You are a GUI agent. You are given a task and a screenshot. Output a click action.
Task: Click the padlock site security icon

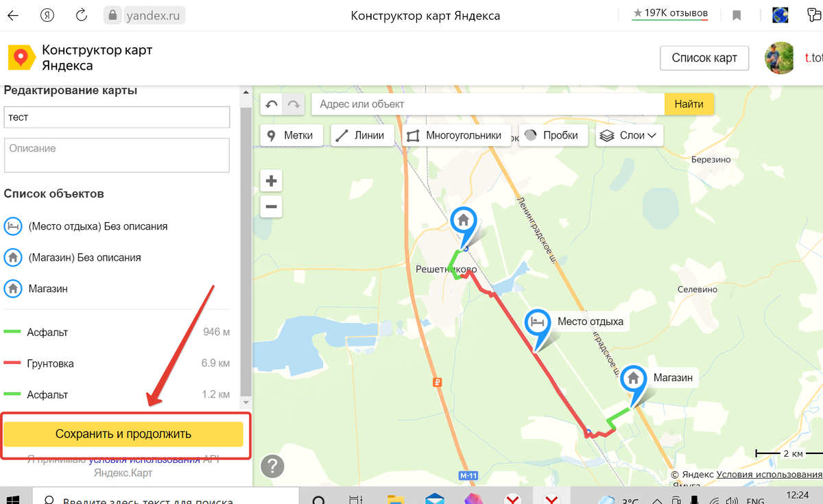coord(114,15)
